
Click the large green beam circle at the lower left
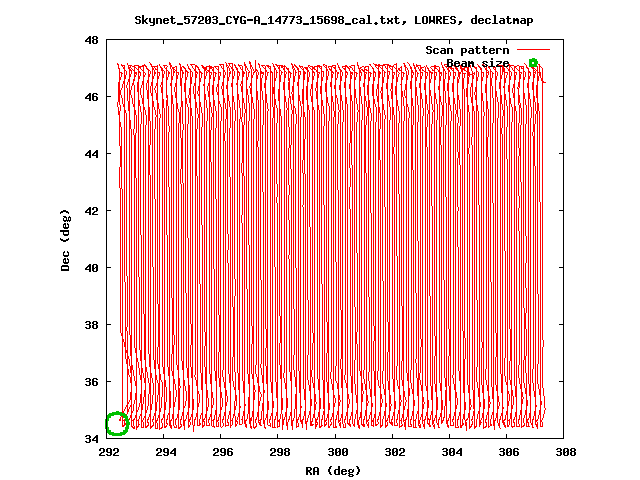117,424
